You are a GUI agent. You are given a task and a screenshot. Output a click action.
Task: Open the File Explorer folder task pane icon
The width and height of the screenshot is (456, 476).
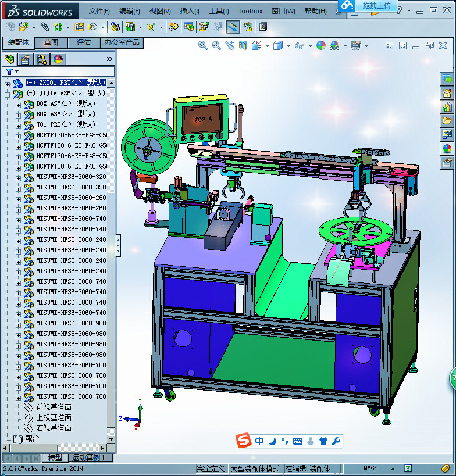click(x=447, y=121)
